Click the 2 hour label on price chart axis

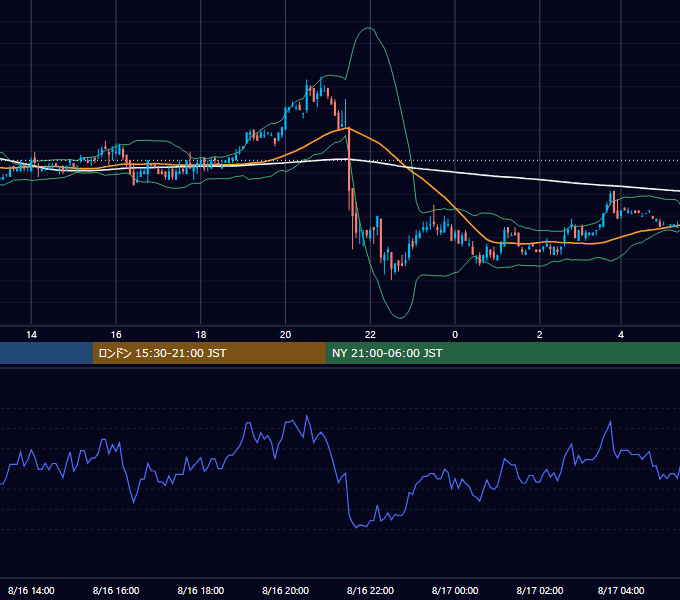click(x=539, y=335)
